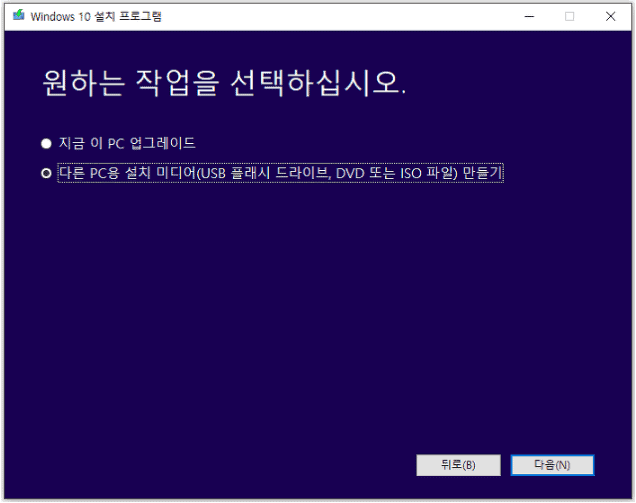This screenshot has width=636, height=503.
Task: Click the '원하는 작업을 선택하십시오.' heading text
Action: coord(224,83)
